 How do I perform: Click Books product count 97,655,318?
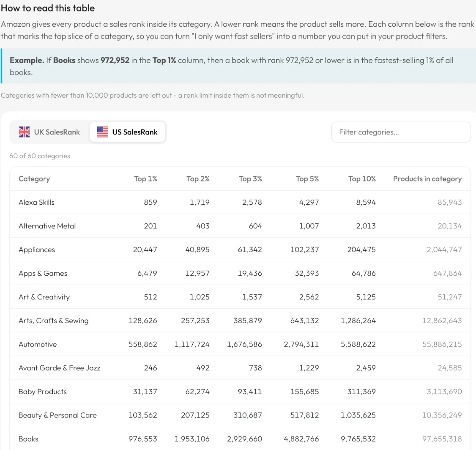[442, 439]
